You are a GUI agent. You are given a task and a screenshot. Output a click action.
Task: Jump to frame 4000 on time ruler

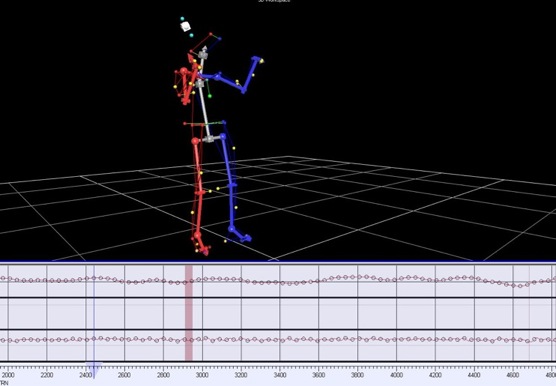[x=396, y=375]
